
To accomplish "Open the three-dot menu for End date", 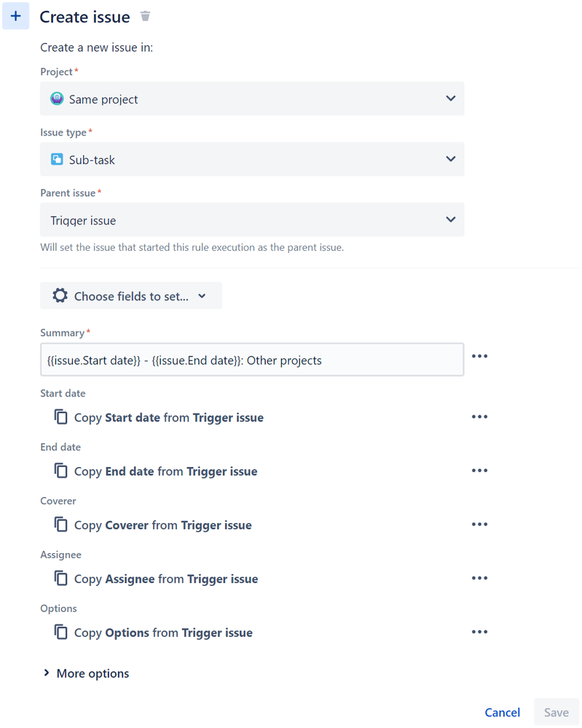I will pyautogui.click(x=479, y=470).
